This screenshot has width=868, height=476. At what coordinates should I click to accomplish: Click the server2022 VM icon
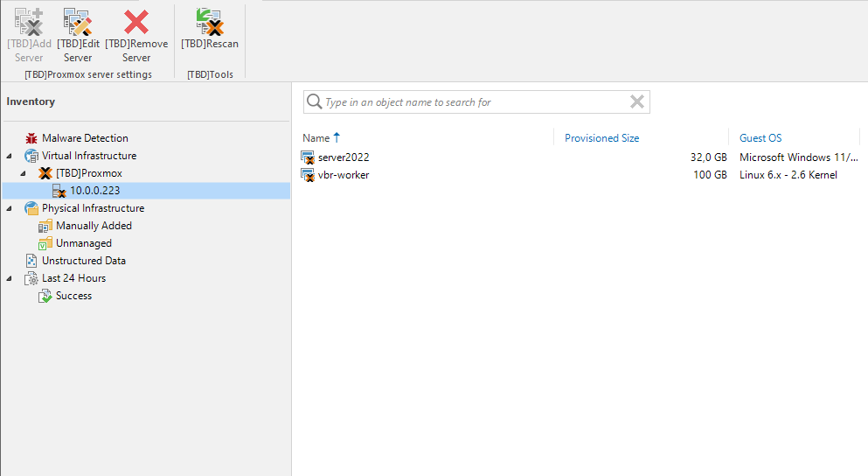(308, 157)
